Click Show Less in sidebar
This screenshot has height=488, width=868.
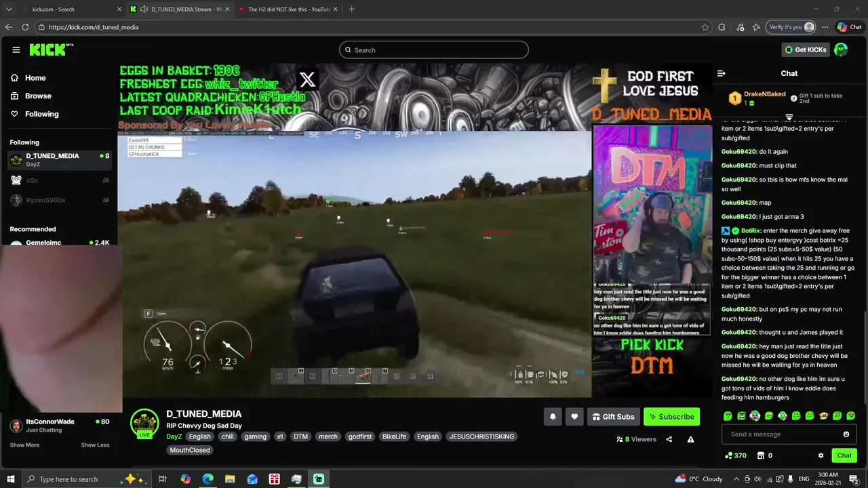[95, 445]
